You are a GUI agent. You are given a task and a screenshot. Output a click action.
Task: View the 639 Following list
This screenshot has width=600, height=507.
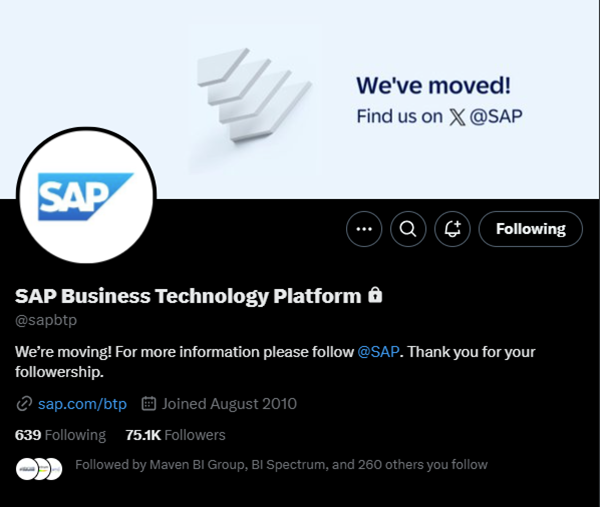[x=60, y=435]
